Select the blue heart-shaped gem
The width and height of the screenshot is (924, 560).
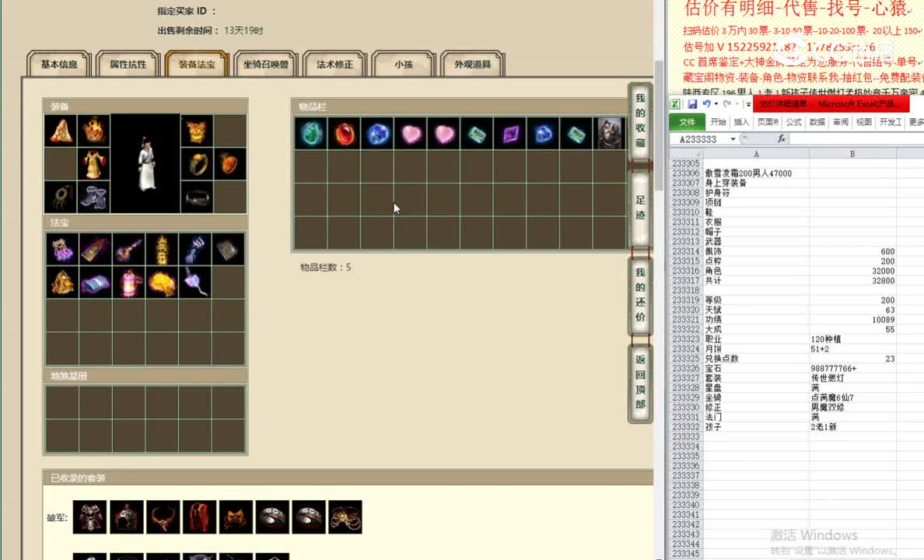544,133
